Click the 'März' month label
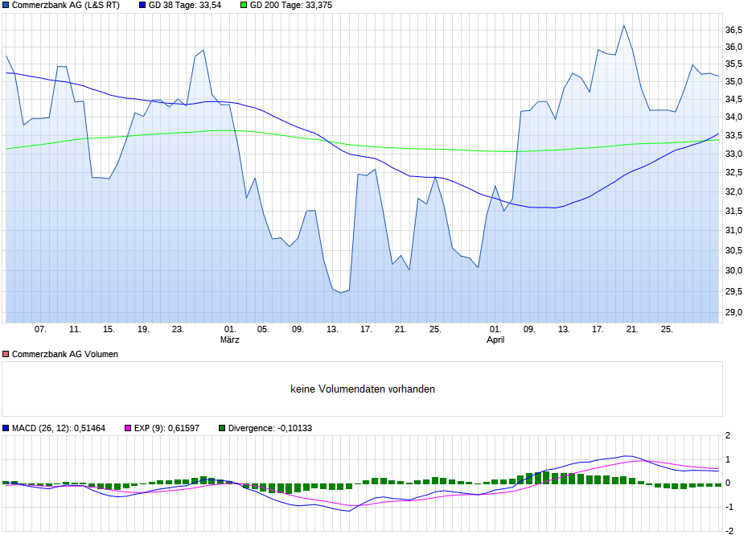The image size is (756, 539). [230, 339]
